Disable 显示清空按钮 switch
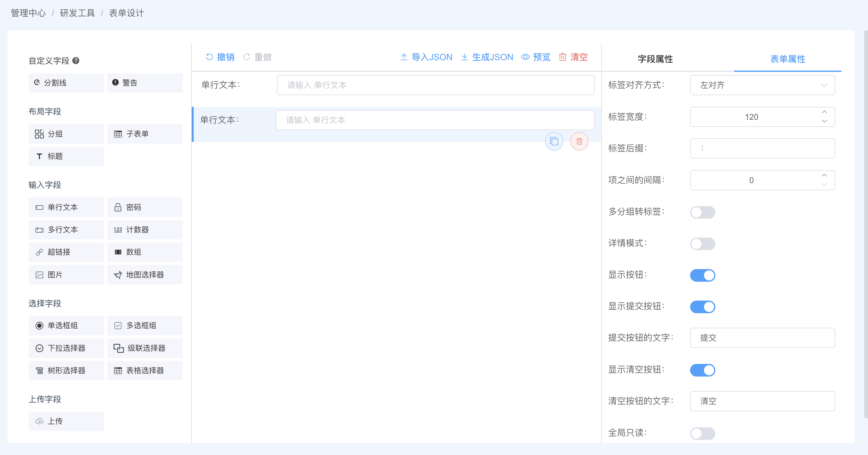Image resolution: width=868 pixels, height=455 pixels. tap(702, 370)
